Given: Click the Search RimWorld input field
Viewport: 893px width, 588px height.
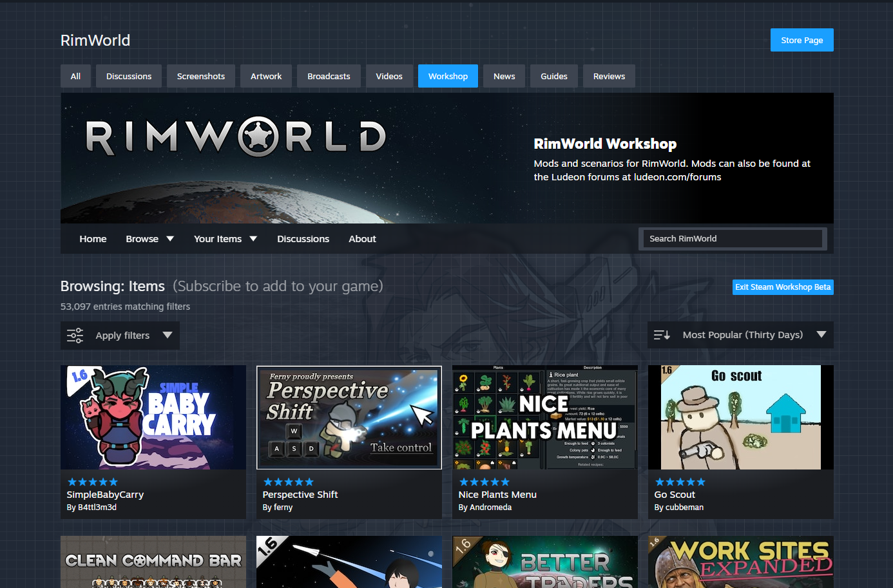Looking at the screenshot, I should point(732,238).
